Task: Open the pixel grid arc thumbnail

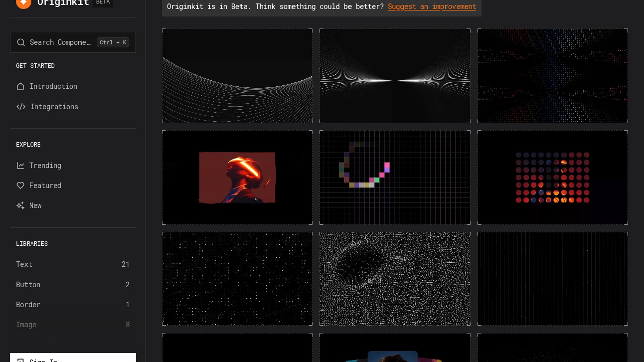Action: [x=395, y=178]
